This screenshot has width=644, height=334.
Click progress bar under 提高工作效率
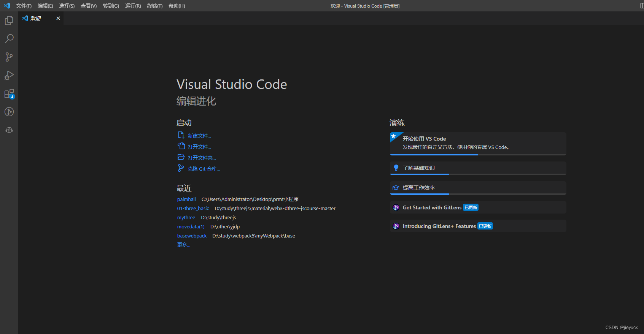point(478,194)
